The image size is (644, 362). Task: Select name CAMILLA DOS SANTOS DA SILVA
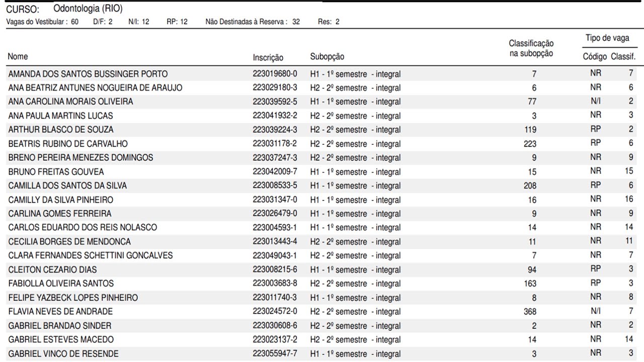click(67, 186)
